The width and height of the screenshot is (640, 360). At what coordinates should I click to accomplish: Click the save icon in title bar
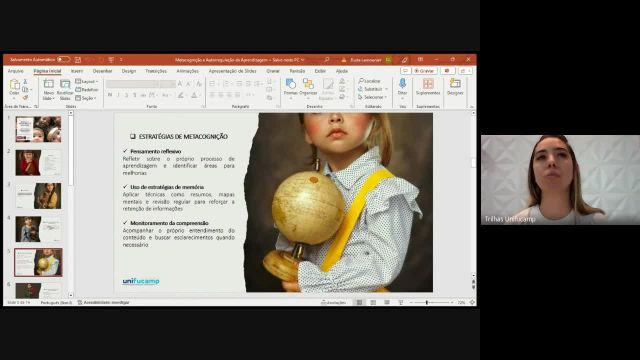point(78,60)
